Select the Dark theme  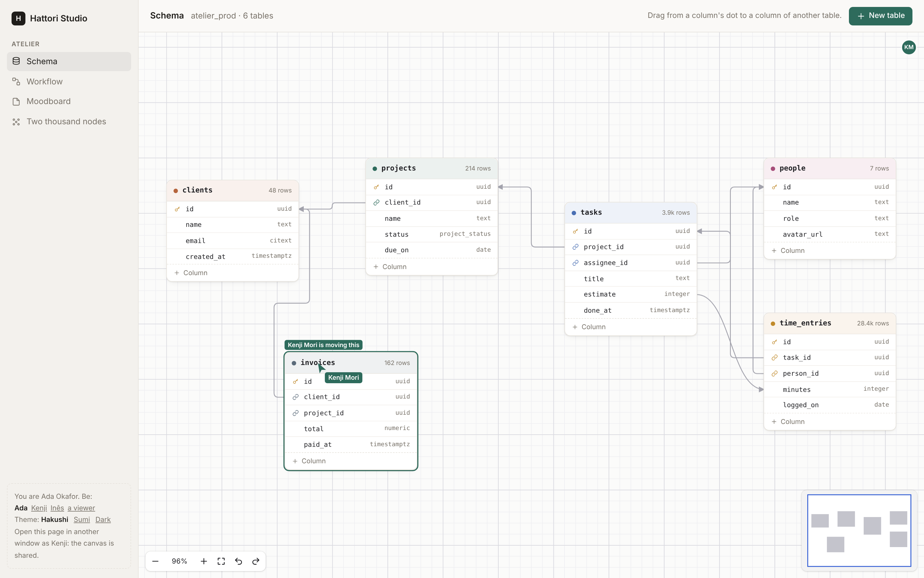pyautogui.click(x=103, y=520)
